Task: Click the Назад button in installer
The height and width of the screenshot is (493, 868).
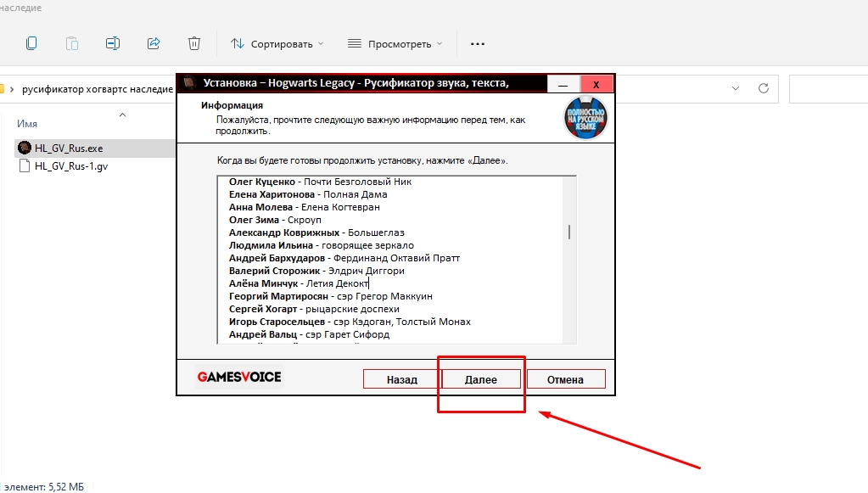Action: click(401, 379)
